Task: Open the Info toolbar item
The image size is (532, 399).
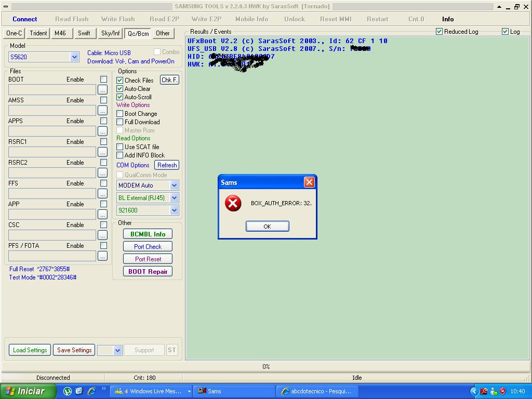Action: point(448,19)
